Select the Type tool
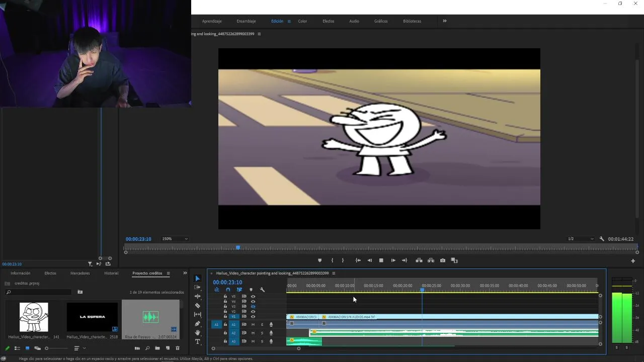Viewport: 644px width, 362px height. (197, 342)
